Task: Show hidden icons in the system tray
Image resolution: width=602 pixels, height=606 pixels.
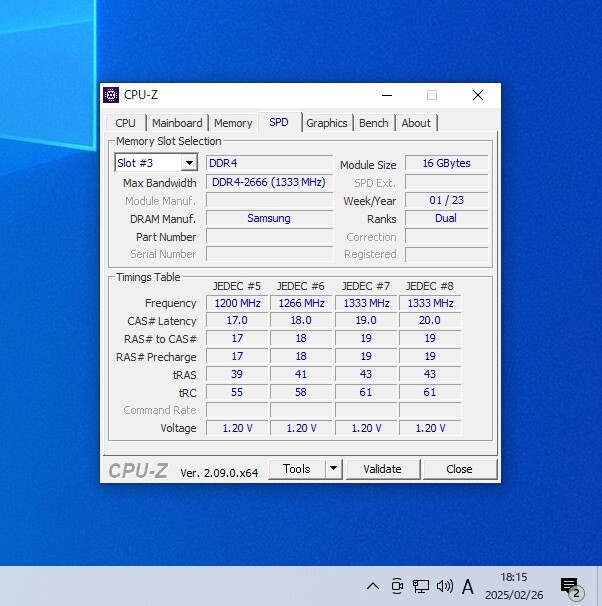Action: click(373, 586)
